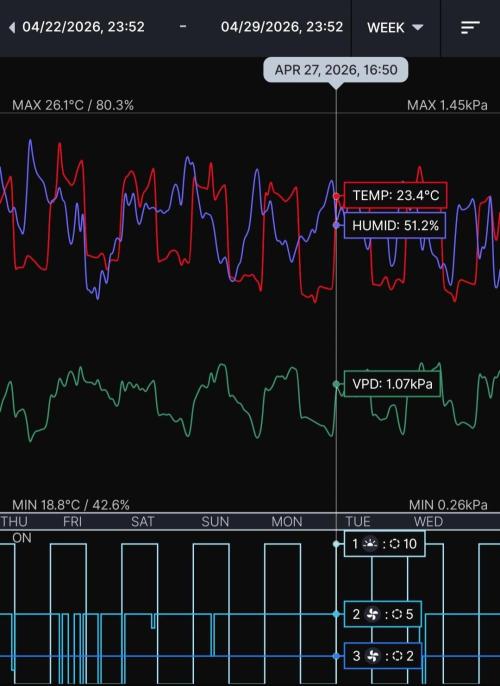Screen dimensions: 500x686
Task: Select the start date 04/22/2026, 23:52
Action: [x=84, y=27]
